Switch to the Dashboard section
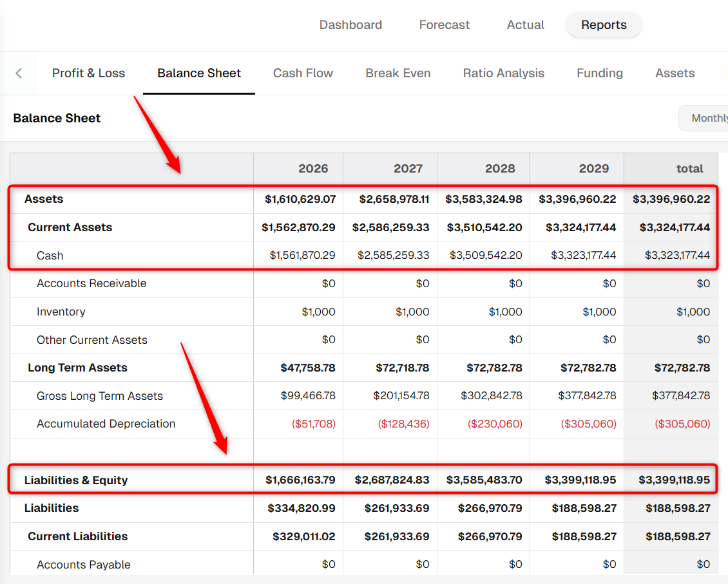This screenshot has width=728, height=584. [350, 24]
